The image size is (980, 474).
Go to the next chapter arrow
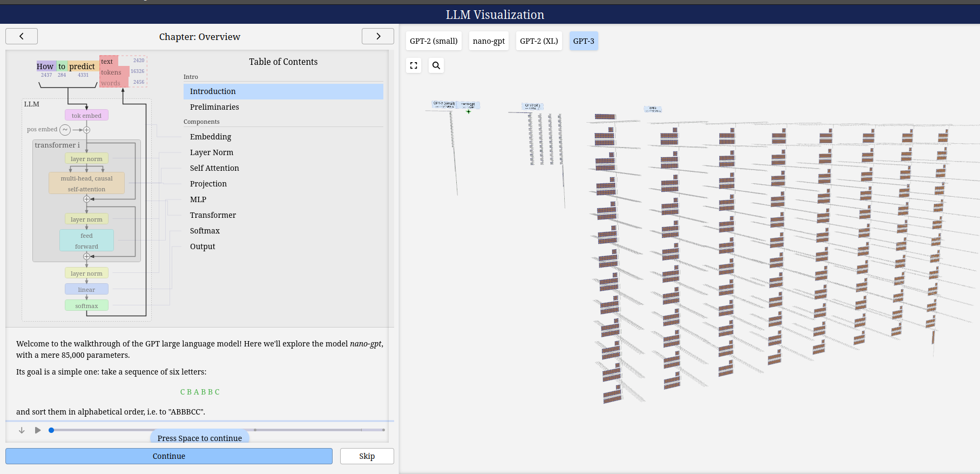pyautogui.click(x=378, y=36)
